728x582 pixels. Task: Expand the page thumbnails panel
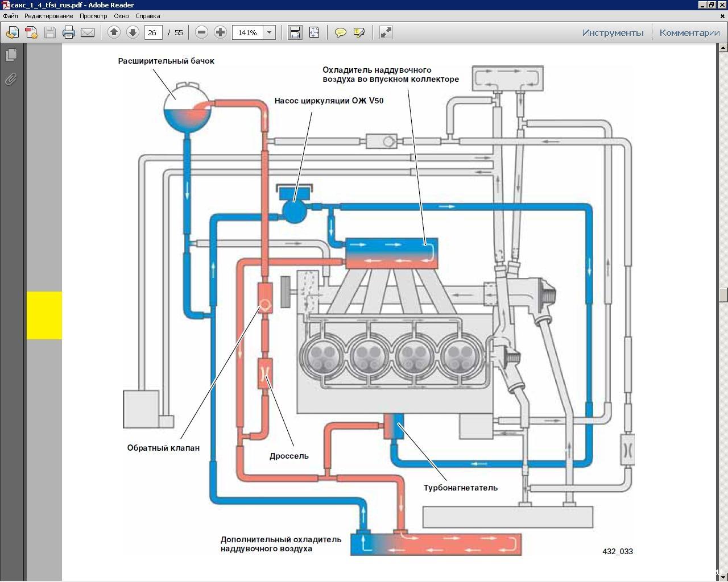(11, 55)
